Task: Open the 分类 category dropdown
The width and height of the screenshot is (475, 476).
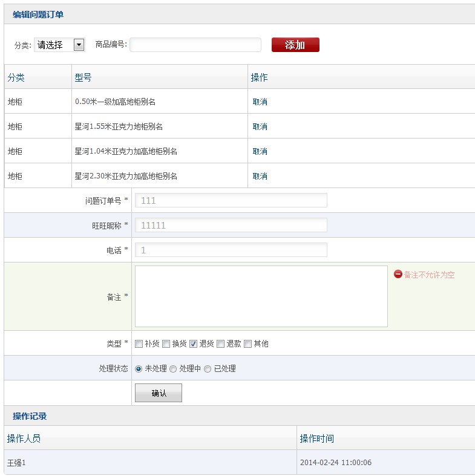Action: (x=59, y=45)
